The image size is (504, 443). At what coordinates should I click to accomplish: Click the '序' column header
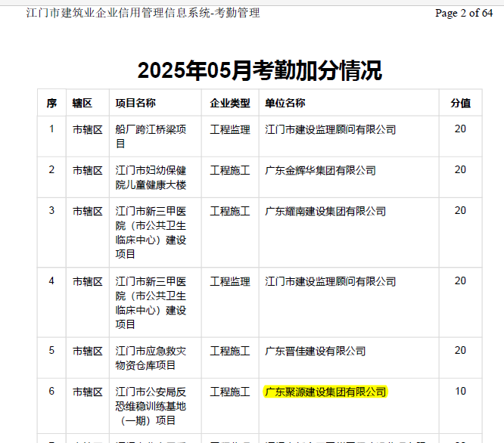point(51,103)
